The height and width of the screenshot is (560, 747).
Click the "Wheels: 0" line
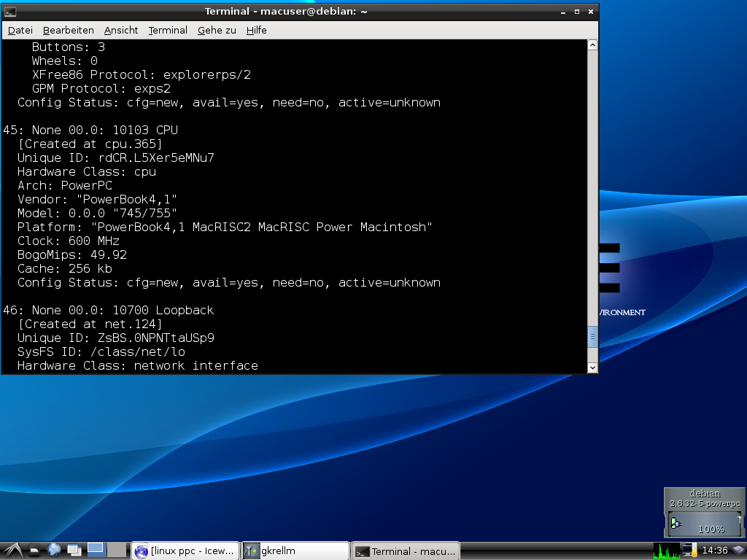[x=65, y=61]
